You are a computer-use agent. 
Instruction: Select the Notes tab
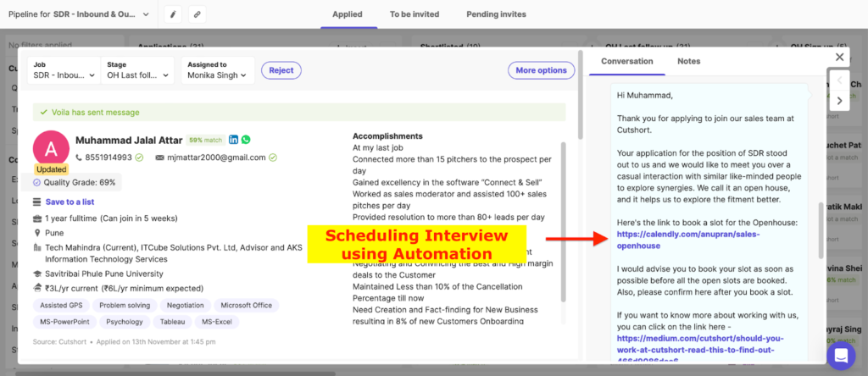pyautogui.click(x=688, y=61)
